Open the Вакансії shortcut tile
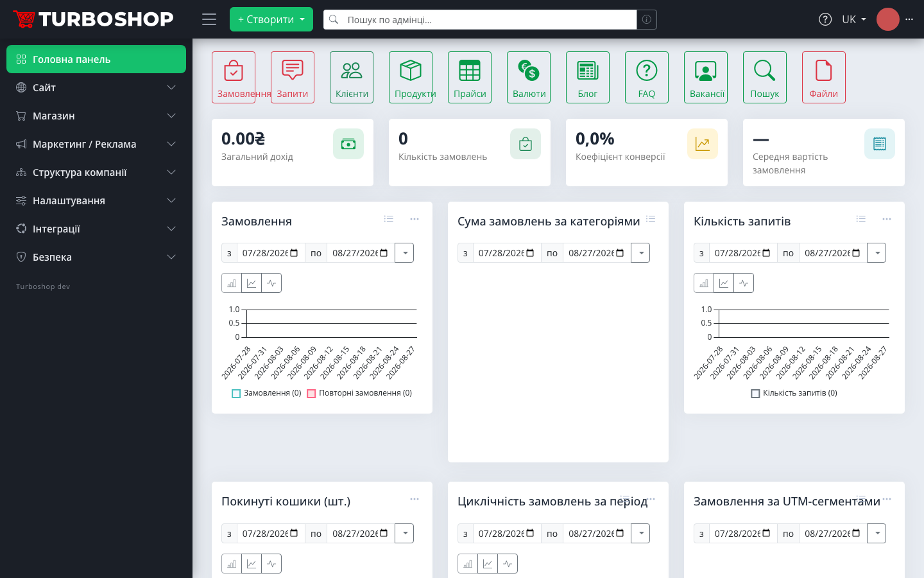This screenshot has height=578, width=924. (x=706, y=77)
